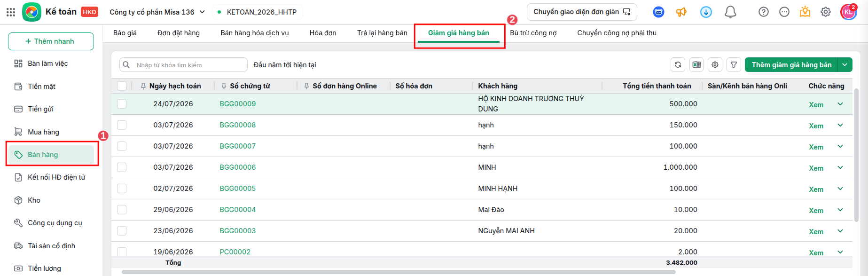Switch to Bù trừ công nợ tab
Viewport: 868px width, 276px height.
pos(533,33)
